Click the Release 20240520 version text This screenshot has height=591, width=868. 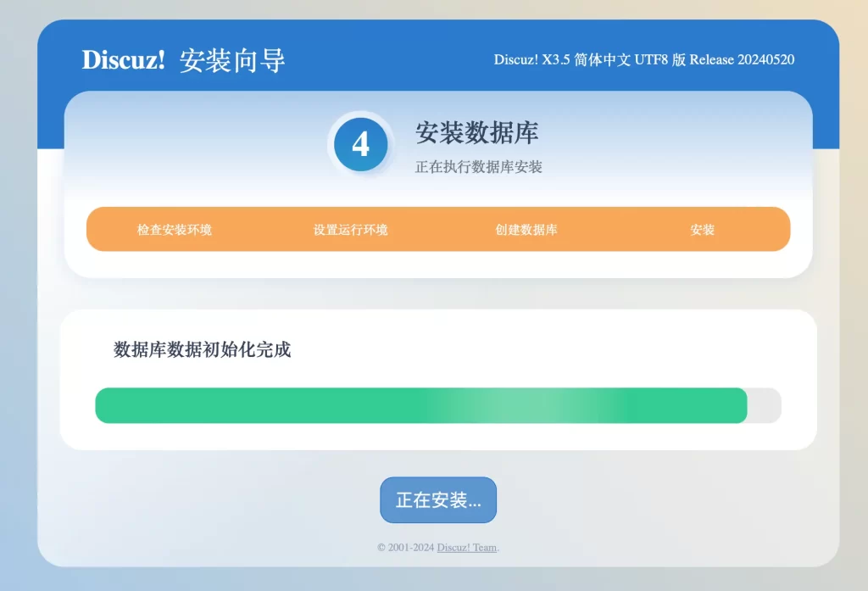click(742, 59)
